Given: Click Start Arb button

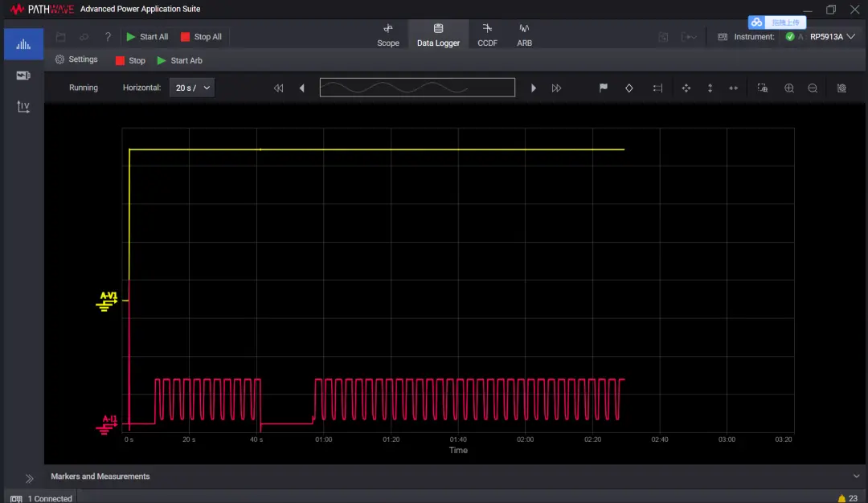Looking at the screenshot, I should coord(179,60).
